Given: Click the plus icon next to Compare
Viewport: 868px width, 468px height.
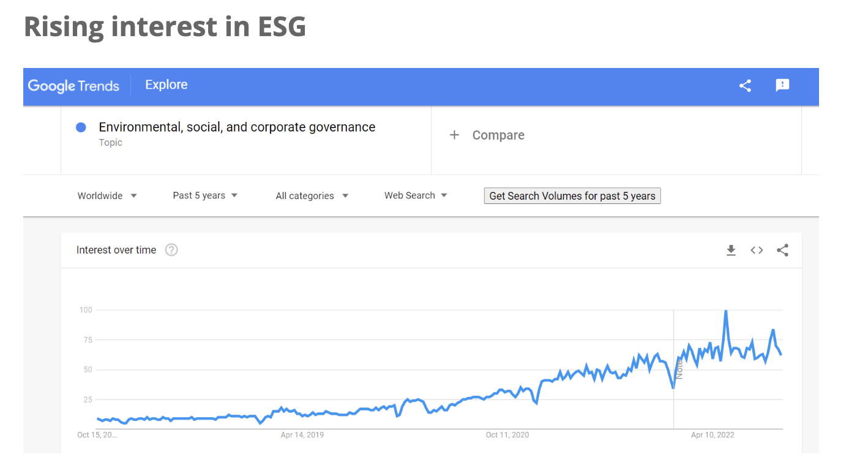Looking at the screenshot, I should [x=454, y=135].
